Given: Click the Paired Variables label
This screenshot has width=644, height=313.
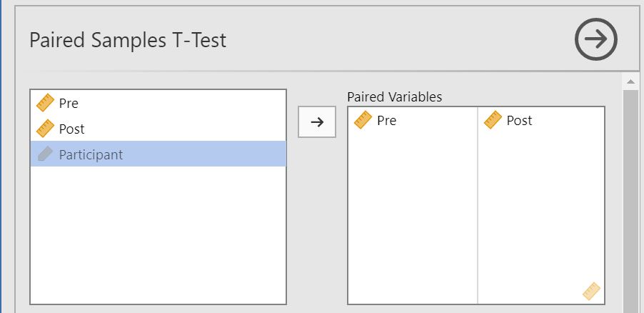Looking at the screenshot, I should [394, 97].
